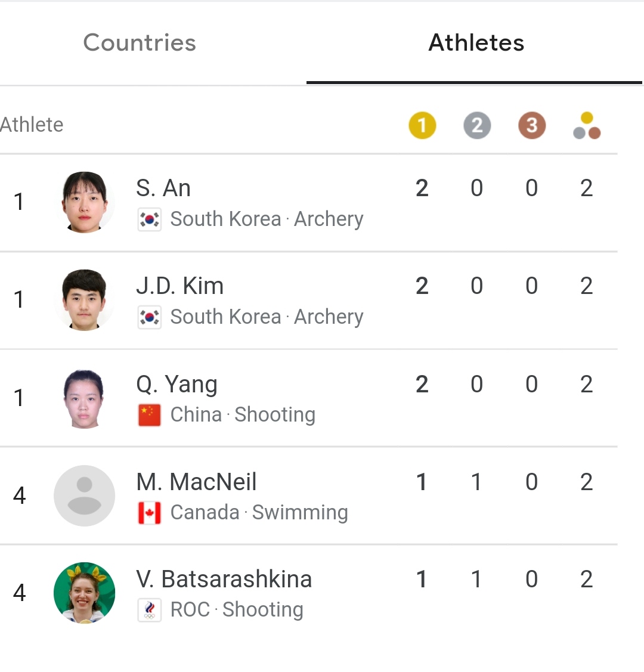Click the J.D. Kim name text
644x672 pixels.
pos(180,286)
